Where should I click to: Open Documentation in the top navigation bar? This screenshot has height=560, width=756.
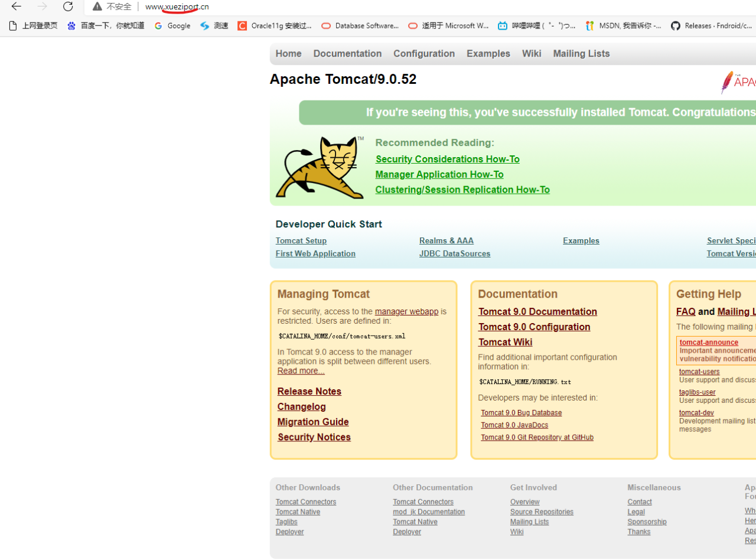(347, 53)
